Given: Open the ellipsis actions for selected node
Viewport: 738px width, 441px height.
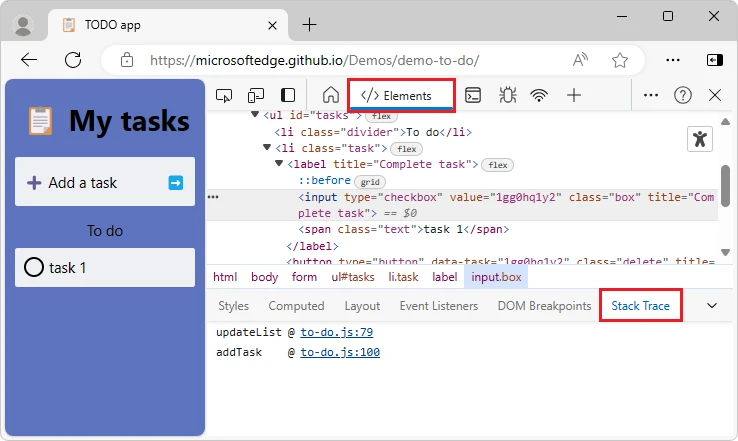Looking at the screenshot, I should click(213, 197).
